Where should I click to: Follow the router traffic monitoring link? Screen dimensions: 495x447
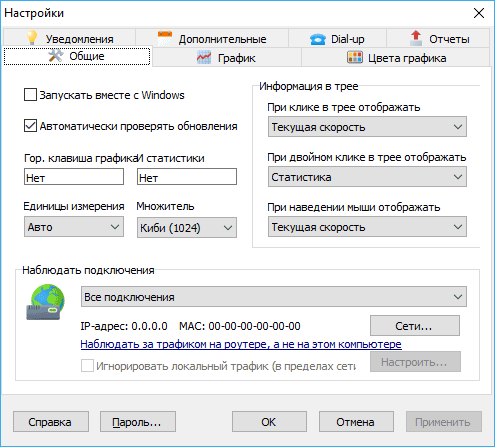point(241,344)
